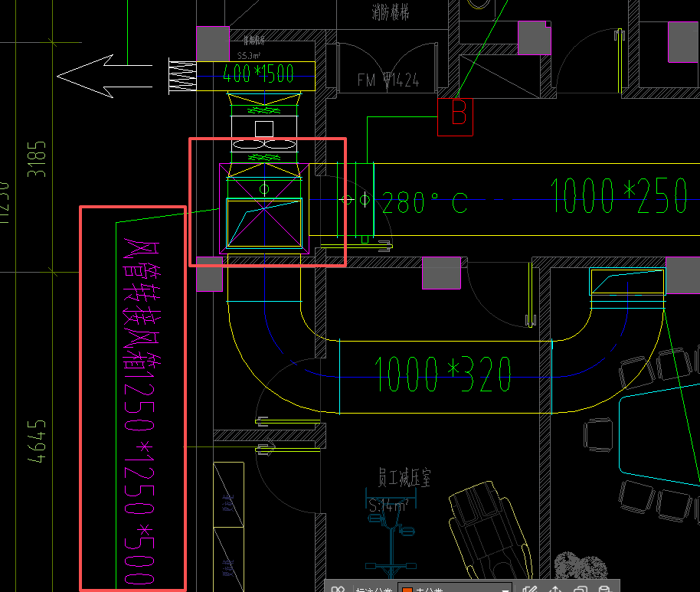
Task: Click the S5.3m² area label
Action: (249, 56)
